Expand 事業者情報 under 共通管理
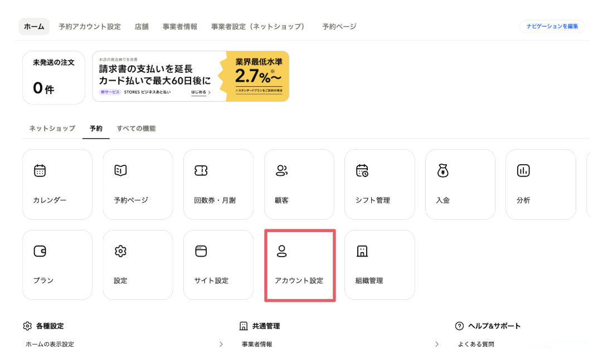The image size is (603, 364). coord(437,344)
